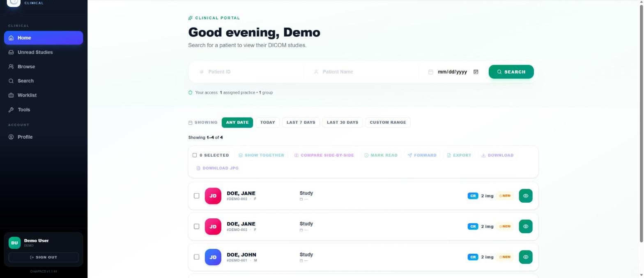Viewport: 644px width, 278px height.
Task: Click Download JPG
Action: [218, 168]
